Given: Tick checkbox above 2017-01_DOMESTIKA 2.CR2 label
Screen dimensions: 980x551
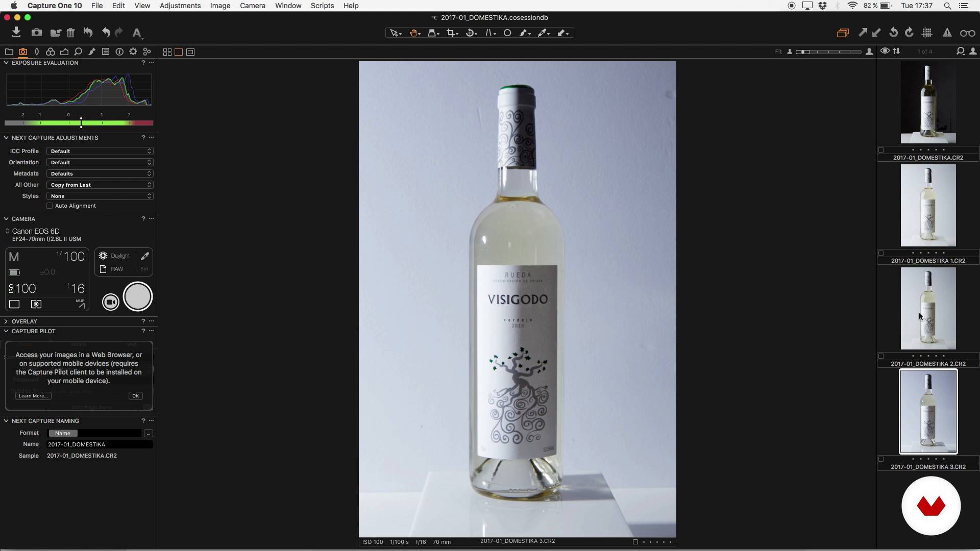Looking at the screenshot, I should (881, 356).
